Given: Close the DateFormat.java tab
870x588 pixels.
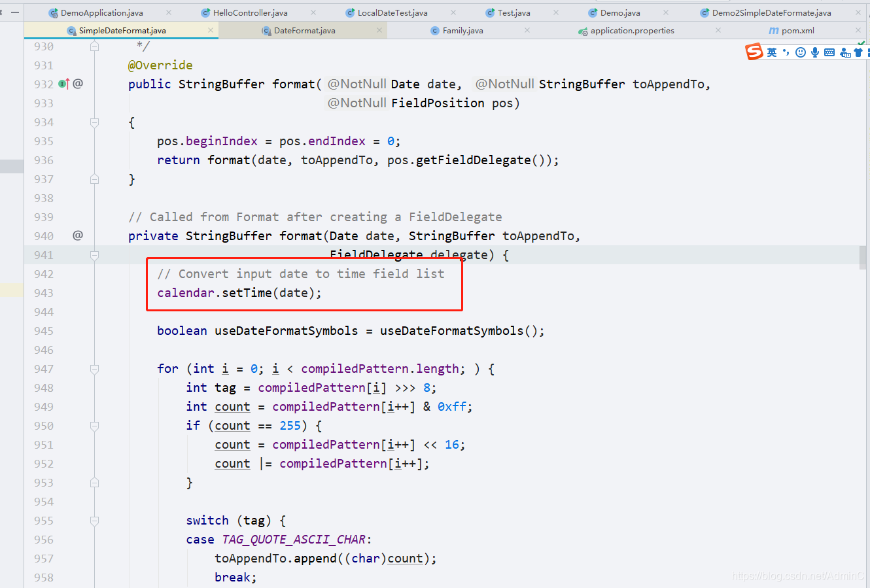Looking at the screenshot, I should [379, 30].
